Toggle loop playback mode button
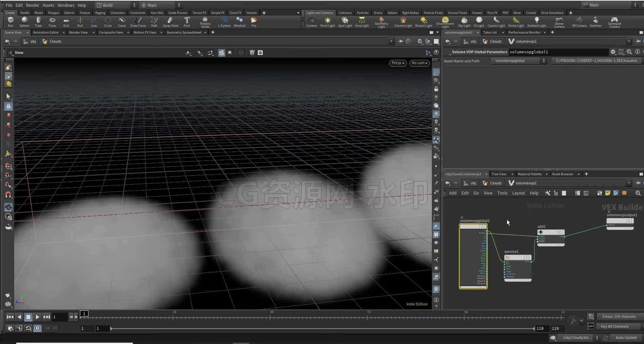Viewport: 644px width, 344px height. point(28,328)
